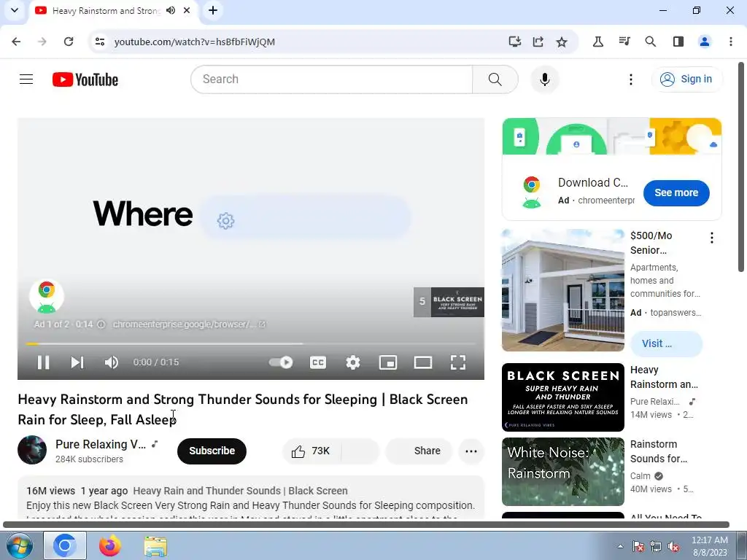View site information icon in address bar
747x560 pixels.
click(99, 42)
